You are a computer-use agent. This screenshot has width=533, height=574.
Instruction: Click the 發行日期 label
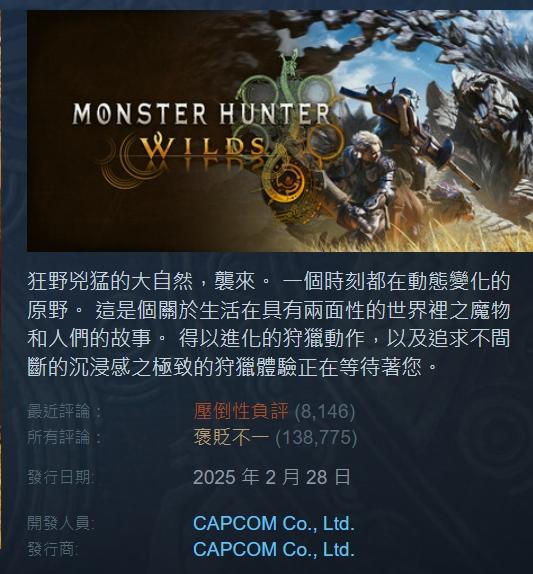[x=61, y=477]
